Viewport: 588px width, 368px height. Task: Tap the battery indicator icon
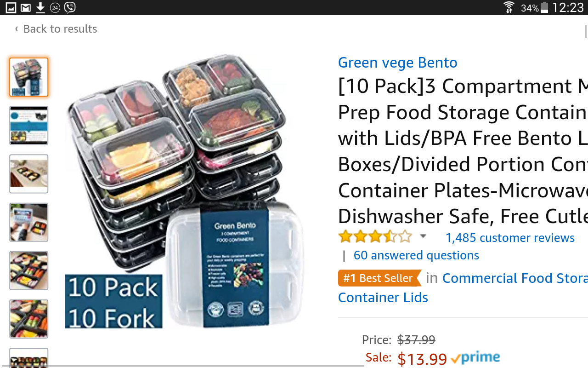[544, 7]
